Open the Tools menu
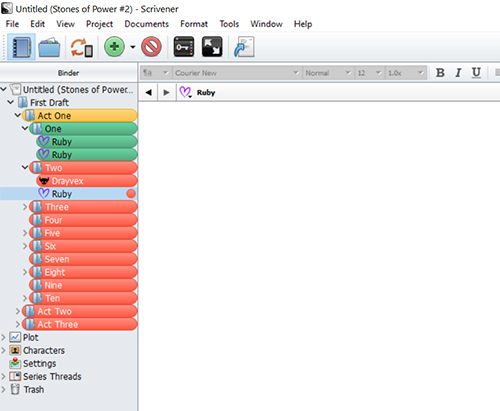This screenshot has width=500, height=411. (229, 24)
